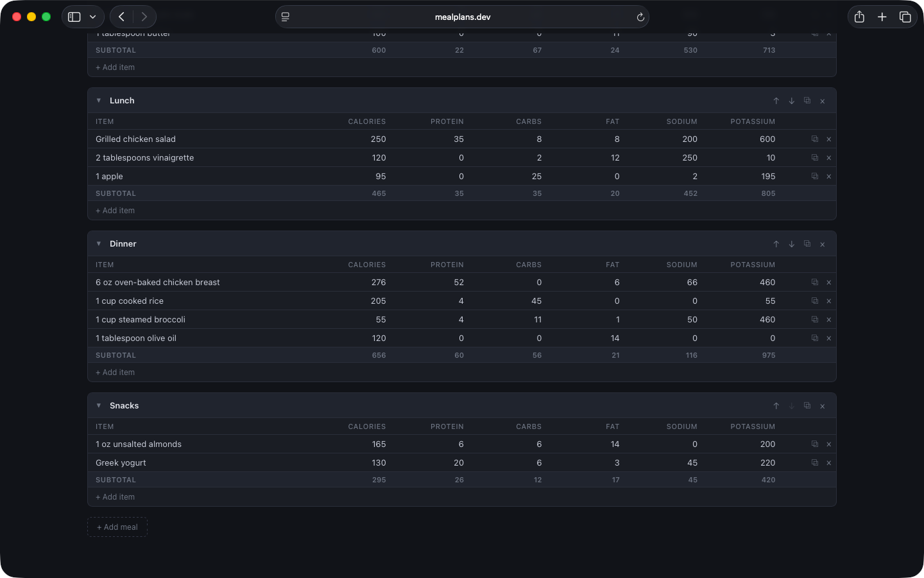Add an item to Lunch

pyautogui.click(x=116, y=211)
